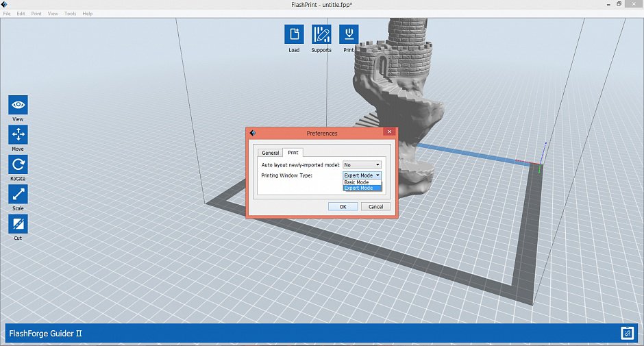Collapse the Printing Window Type dropdown
This screenshot has width=644, height=346.
(x=362, y=175)
